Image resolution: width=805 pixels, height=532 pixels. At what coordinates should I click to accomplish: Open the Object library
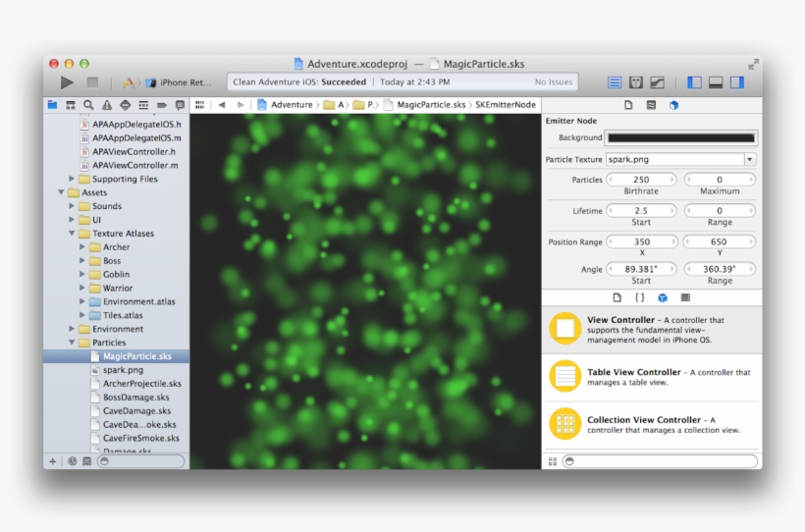[x=663, y=297]
